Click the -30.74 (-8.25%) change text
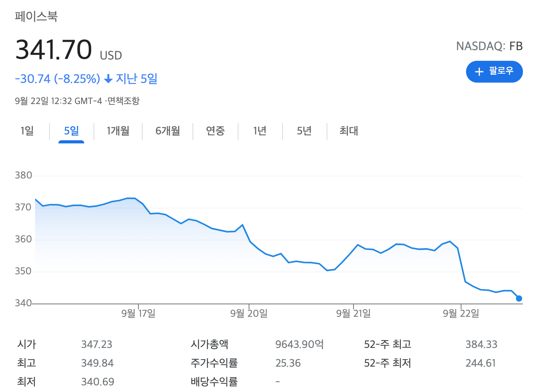This screenshot has width=551, height=392. coord(58,79)
